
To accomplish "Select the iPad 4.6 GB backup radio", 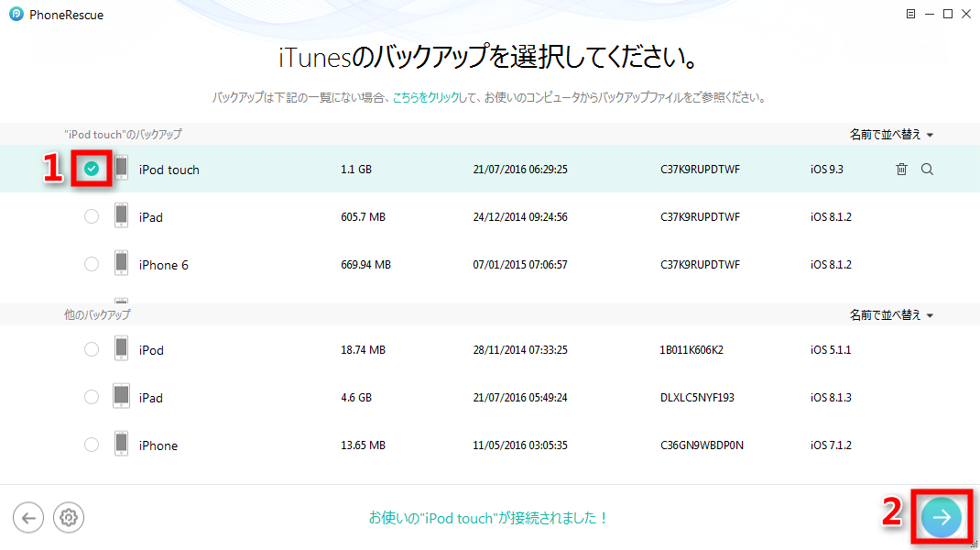I will pyautogui.click(x=92, y=397).
